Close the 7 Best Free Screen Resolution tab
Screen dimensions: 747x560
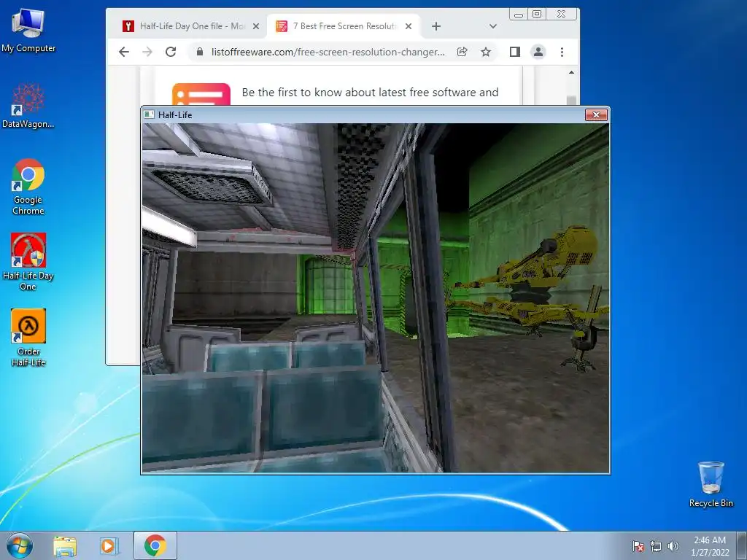[409, 26]
